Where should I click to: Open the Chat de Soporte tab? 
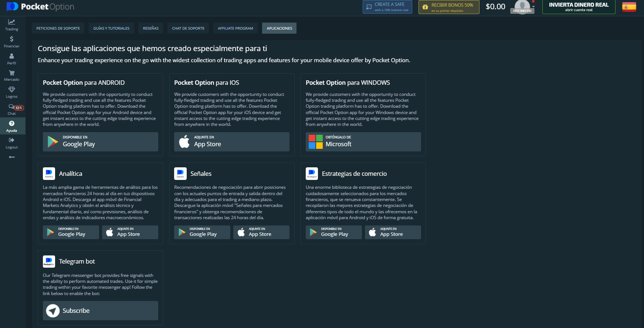pos(188,28)
